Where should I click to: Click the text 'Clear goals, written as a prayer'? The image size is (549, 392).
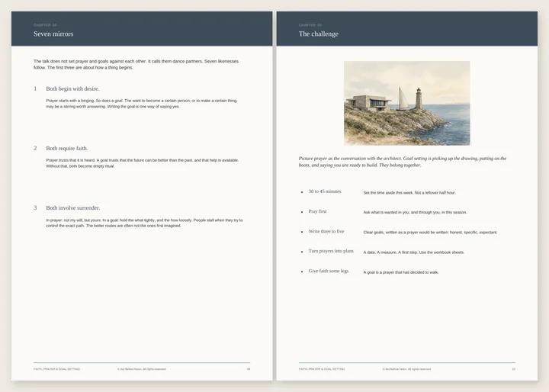coord(430,233)
